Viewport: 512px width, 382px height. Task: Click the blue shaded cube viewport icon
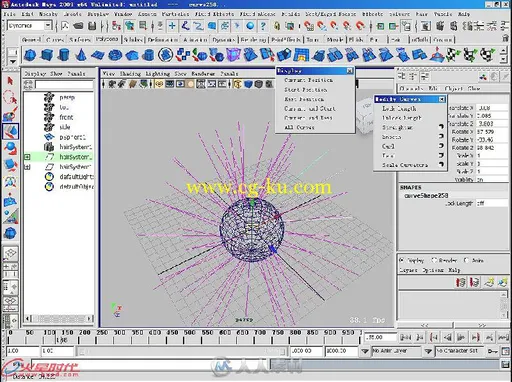[248, 84]
